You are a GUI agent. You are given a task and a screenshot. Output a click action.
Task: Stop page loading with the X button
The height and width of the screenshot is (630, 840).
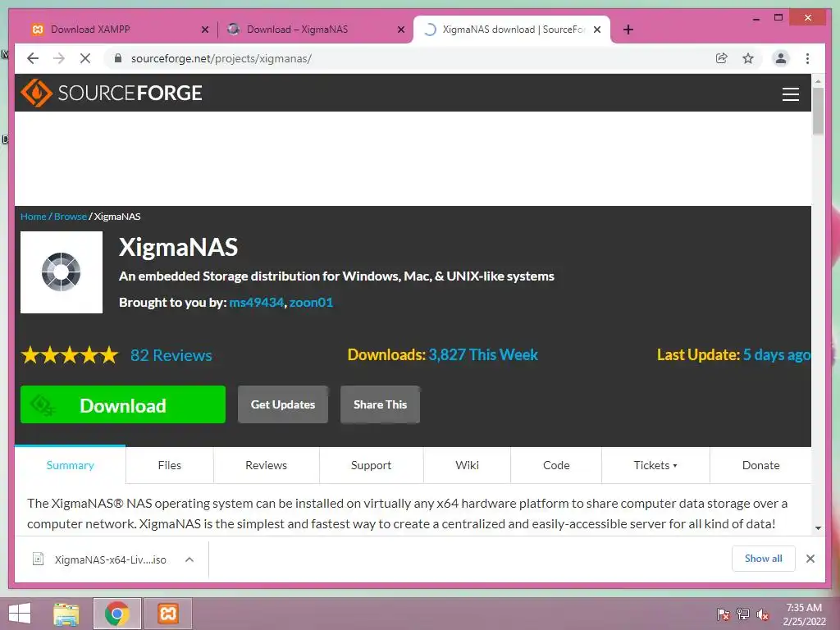[85, 58]
